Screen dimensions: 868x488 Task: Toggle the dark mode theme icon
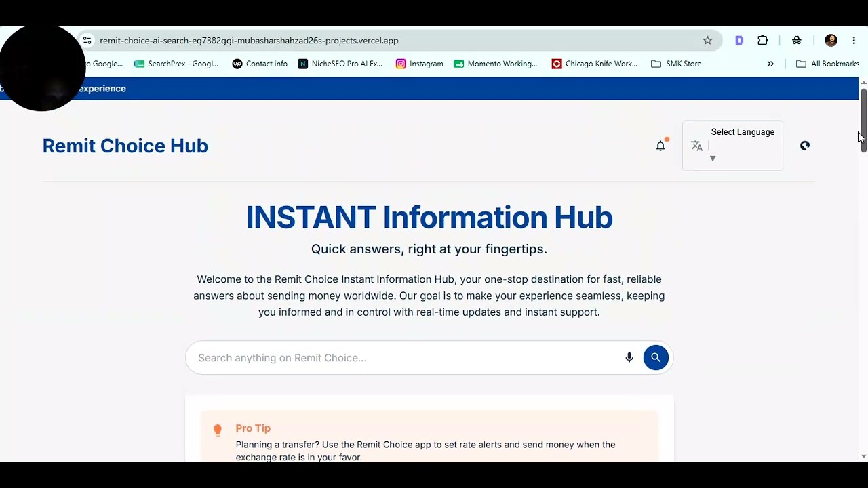tap(805, 146)
